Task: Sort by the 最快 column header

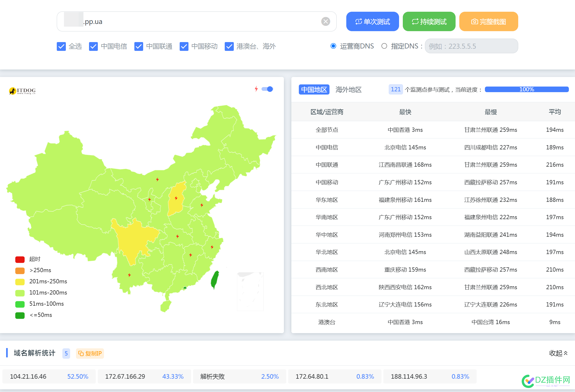Action: [x=405, y=112]
